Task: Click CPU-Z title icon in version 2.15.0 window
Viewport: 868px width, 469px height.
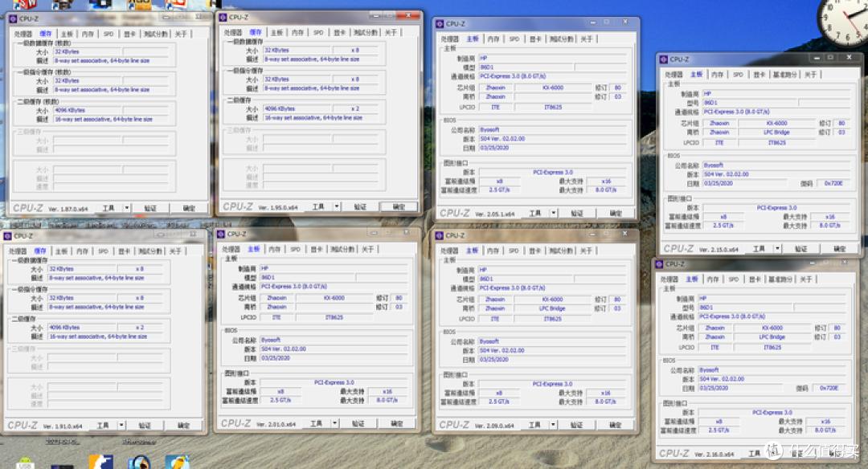Action: 663,59
